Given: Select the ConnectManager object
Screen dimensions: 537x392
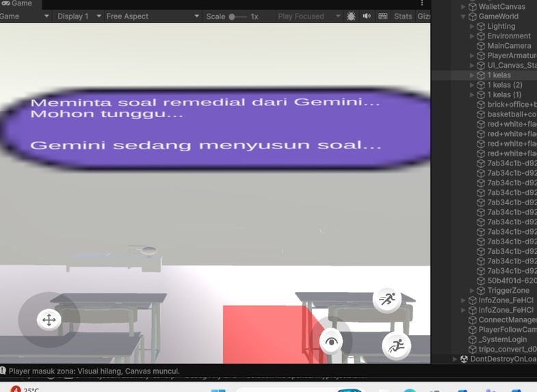Looking at the screenshot, I should point(507,319).
